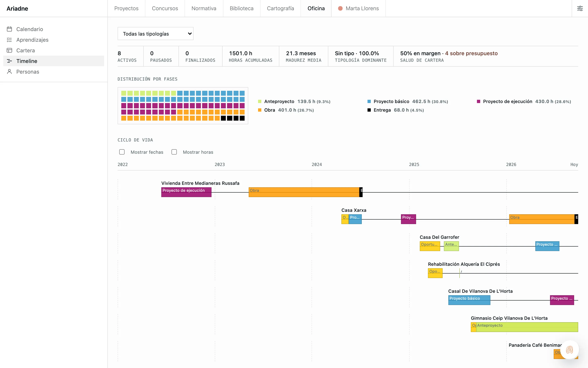Screen dimensions: 588x368
Task: Open the Normativa tab
Action: (204, 9)
